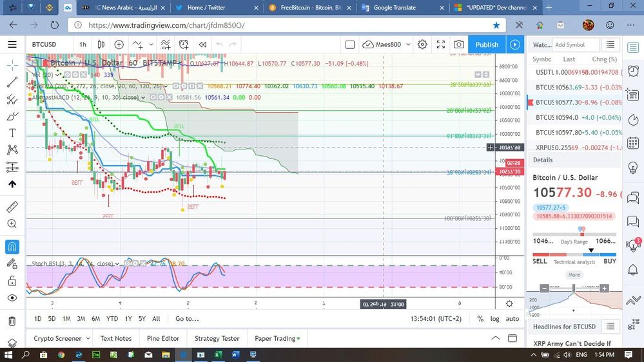Select the brush drawing tool
The width and height of the screenshot is (644, 362).
point(12,116)
